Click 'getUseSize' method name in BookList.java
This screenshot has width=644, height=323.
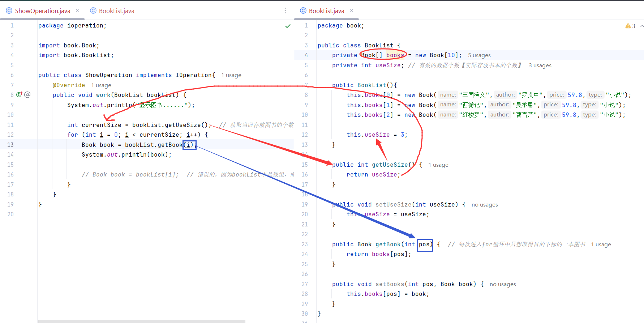[390, 165]
